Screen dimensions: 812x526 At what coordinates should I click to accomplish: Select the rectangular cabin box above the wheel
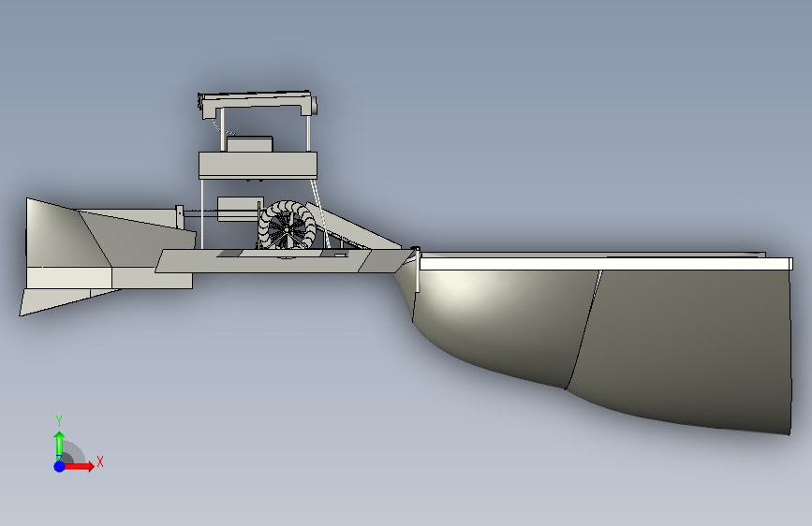click(x=258, y=165)
